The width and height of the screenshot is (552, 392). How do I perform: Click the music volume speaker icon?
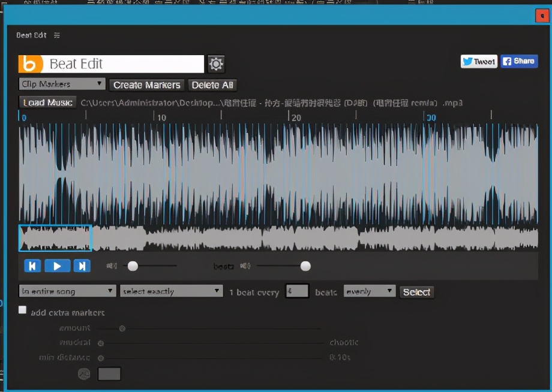coord(112,266)
